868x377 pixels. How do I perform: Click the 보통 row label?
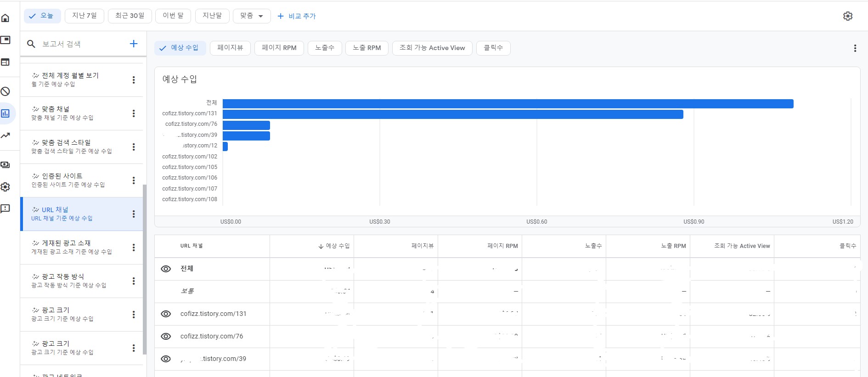coord(187,291)
